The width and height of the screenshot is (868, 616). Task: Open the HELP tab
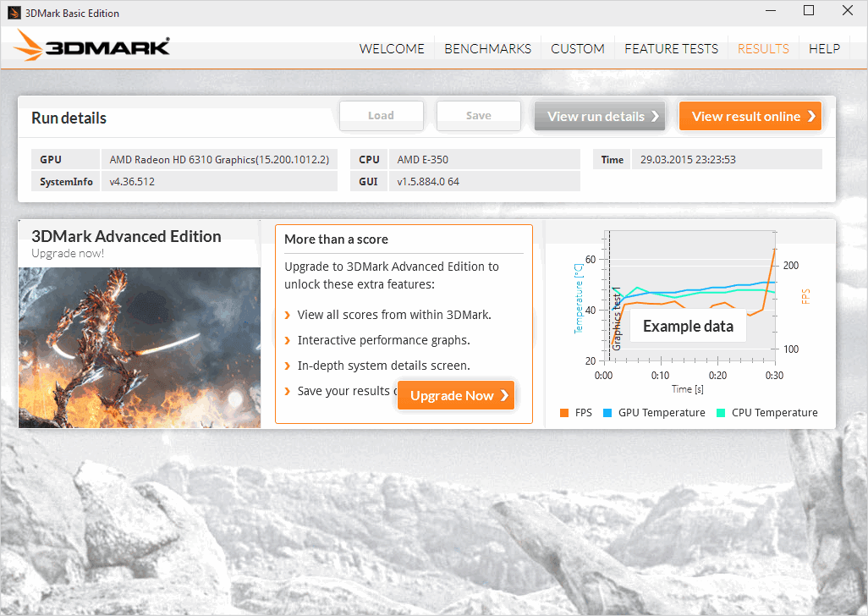824,49
